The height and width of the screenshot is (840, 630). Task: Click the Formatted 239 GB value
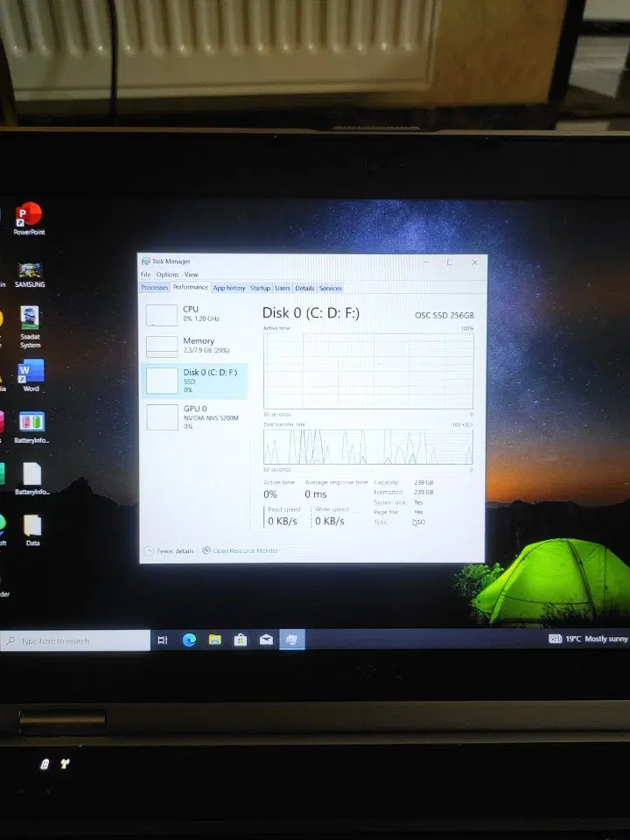tap(423, 492)
